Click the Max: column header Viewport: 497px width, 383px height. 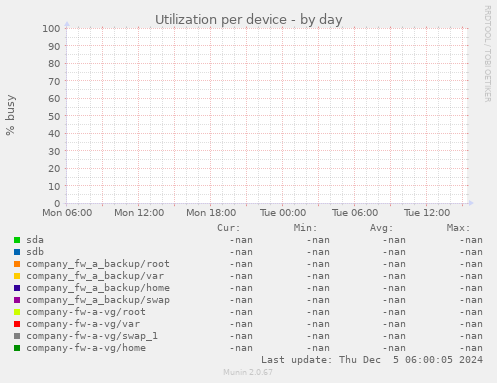(x=458, y=228)
